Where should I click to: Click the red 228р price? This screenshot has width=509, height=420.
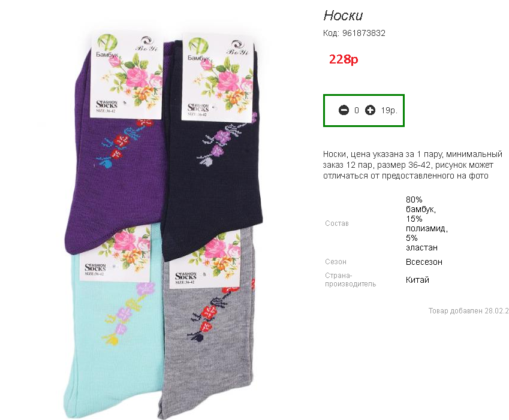click(344, 59)
